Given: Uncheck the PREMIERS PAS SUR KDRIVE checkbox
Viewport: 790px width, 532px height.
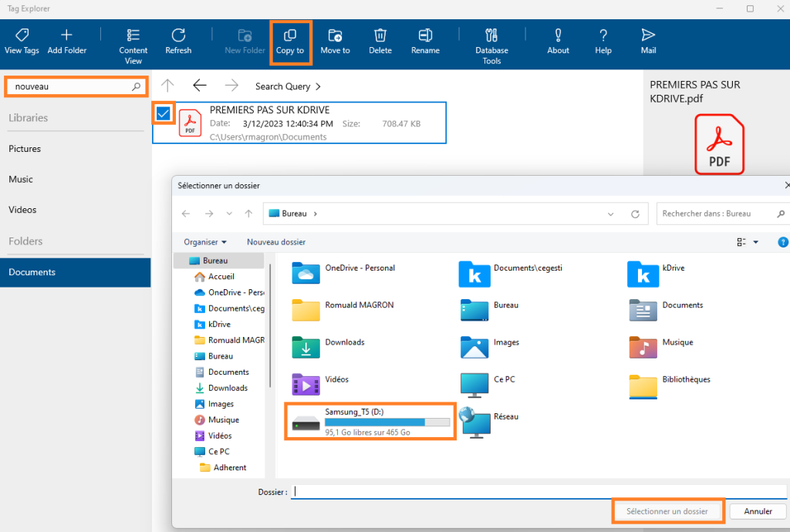Looking at the screenshot, I should pos(164,113).
